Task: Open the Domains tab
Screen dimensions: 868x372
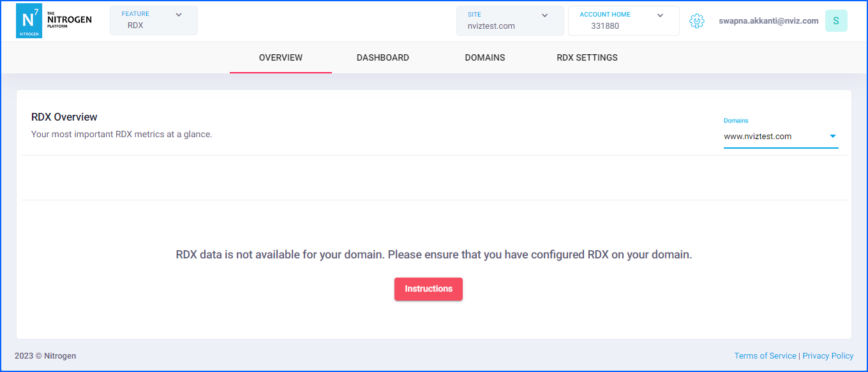Action: click(x=485, y=57)
